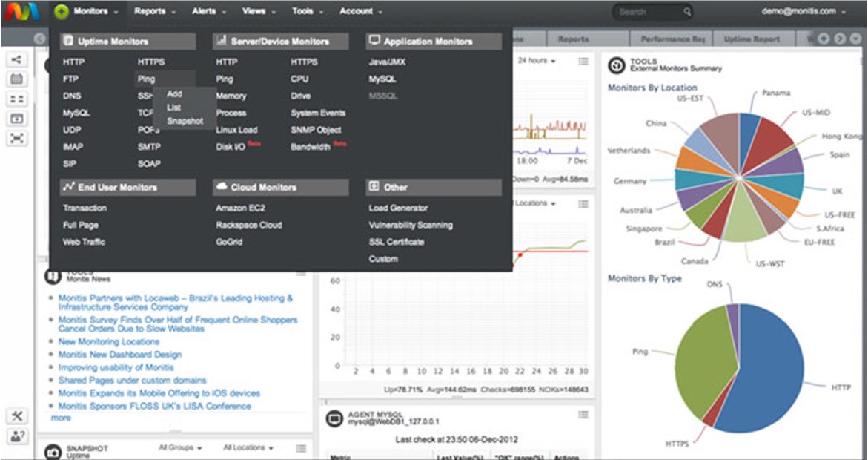868x460 pixels.
Task: Open the wrench tools icon in sidebar
Action: click(16, 417)
